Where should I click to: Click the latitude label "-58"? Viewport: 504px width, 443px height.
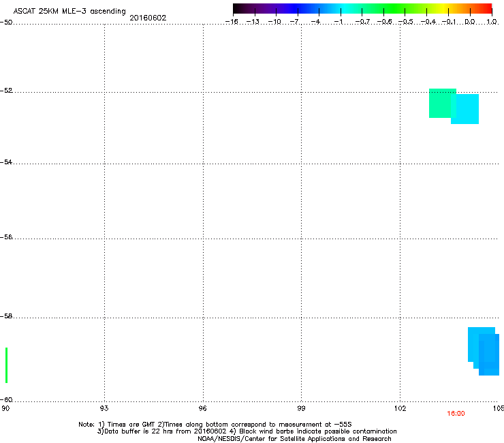click(6, 316)
